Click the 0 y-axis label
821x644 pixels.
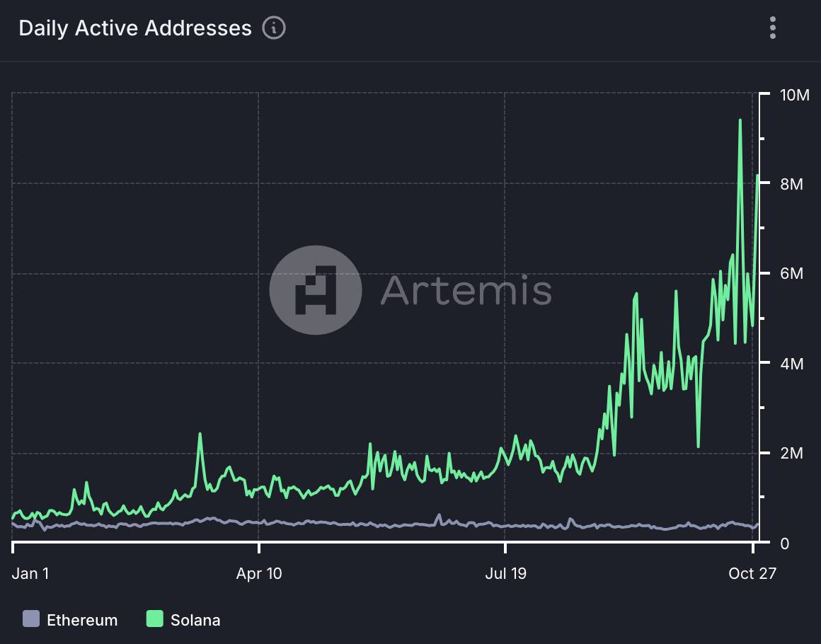tap(784, 544)
